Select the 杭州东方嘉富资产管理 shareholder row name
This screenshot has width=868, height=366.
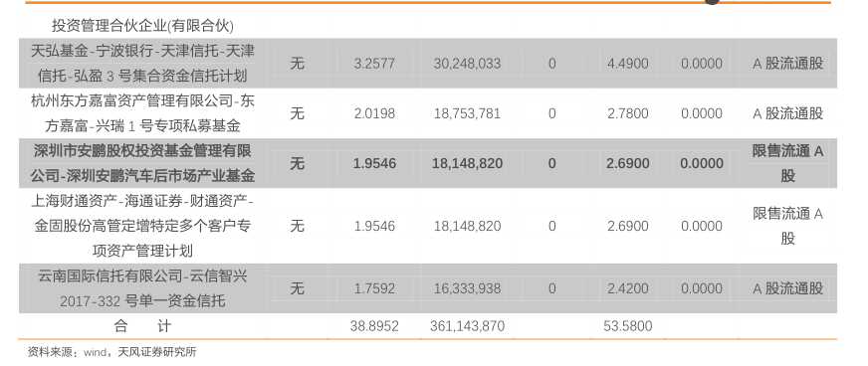[142, 113]
